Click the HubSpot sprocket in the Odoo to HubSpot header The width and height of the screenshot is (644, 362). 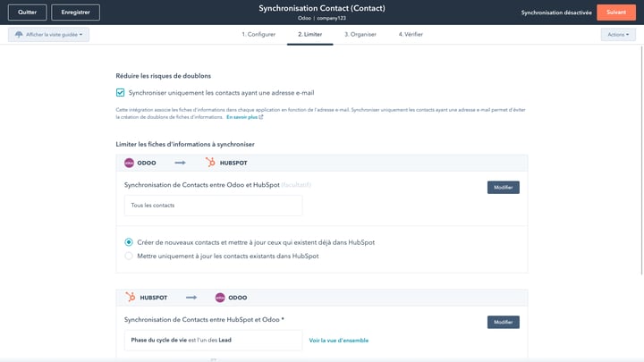210,163
